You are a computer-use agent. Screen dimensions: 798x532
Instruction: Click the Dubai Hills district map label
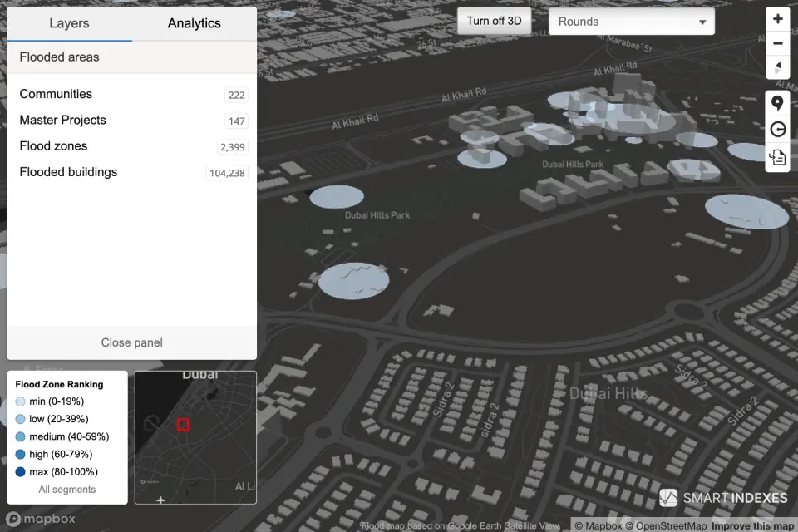click(608, 393)
